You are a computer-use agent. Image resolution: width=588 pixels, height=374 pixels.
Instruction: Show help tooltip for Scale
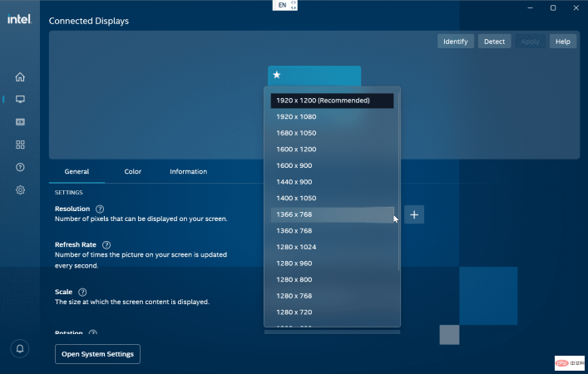pos(82,292)
